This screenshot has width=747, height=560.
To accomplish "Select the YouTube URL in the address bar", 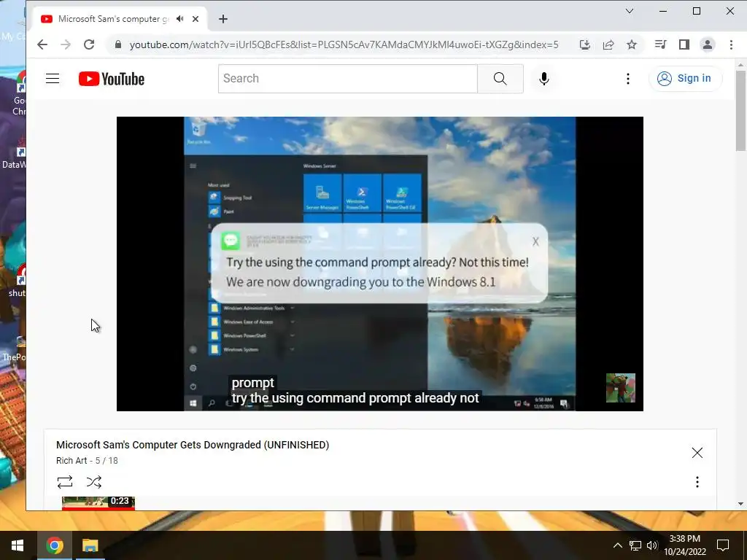I will click(344, 44).
